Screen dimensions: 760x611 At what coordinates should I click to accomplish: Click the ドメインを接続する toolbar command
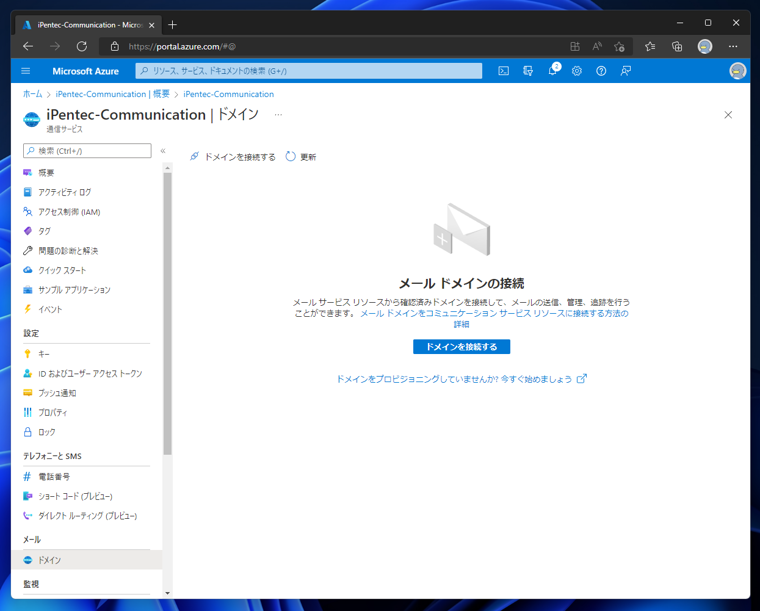point(232,157)
